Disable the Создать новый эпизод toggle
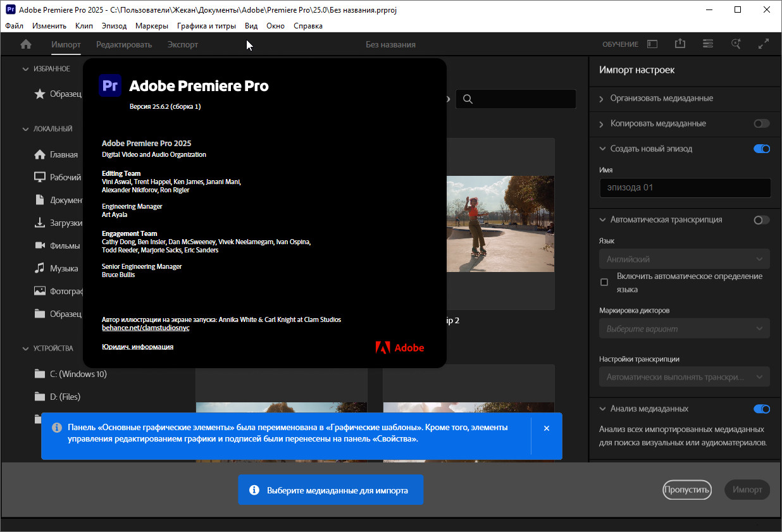Viewport: 782px width, 532px height. click(x=761, y=149)
